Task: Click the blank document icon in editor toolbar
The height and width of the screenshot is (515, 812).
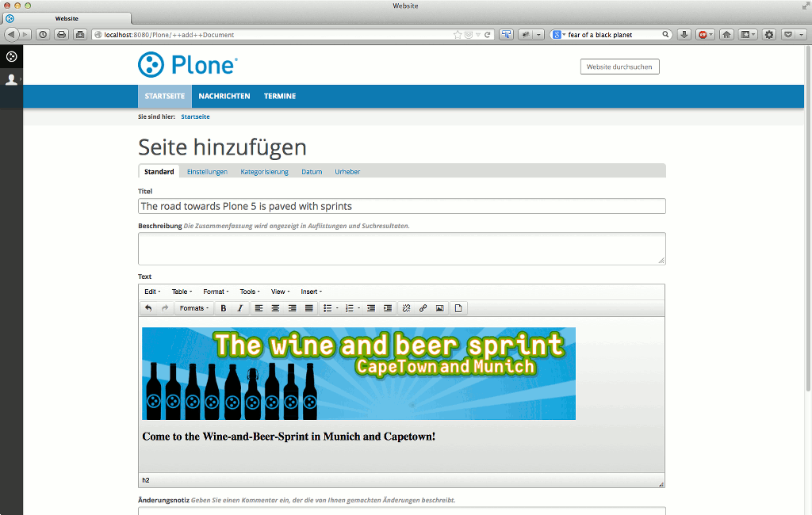Action: point(458,308)
